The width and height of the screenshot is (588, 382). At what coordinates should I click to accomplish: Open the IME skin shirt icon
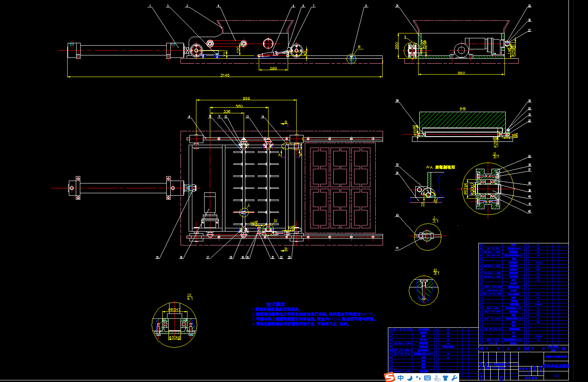(x=445, y=378)
